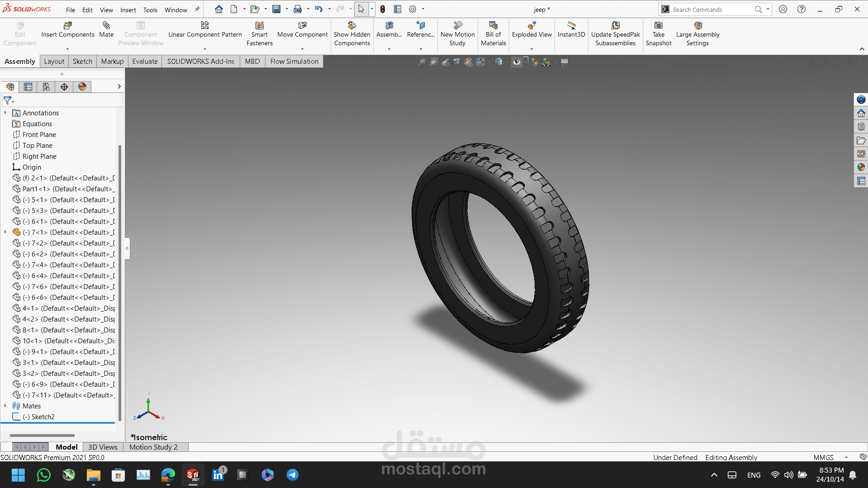
Task: Expand the Annotations tree node
Action: pyautogui.click(x=5, y=113)
